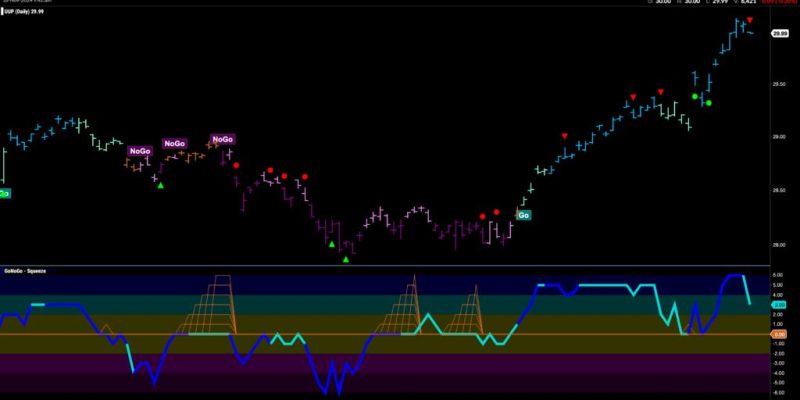Click the 8,421 volume value in header

[x=746, y=2]
